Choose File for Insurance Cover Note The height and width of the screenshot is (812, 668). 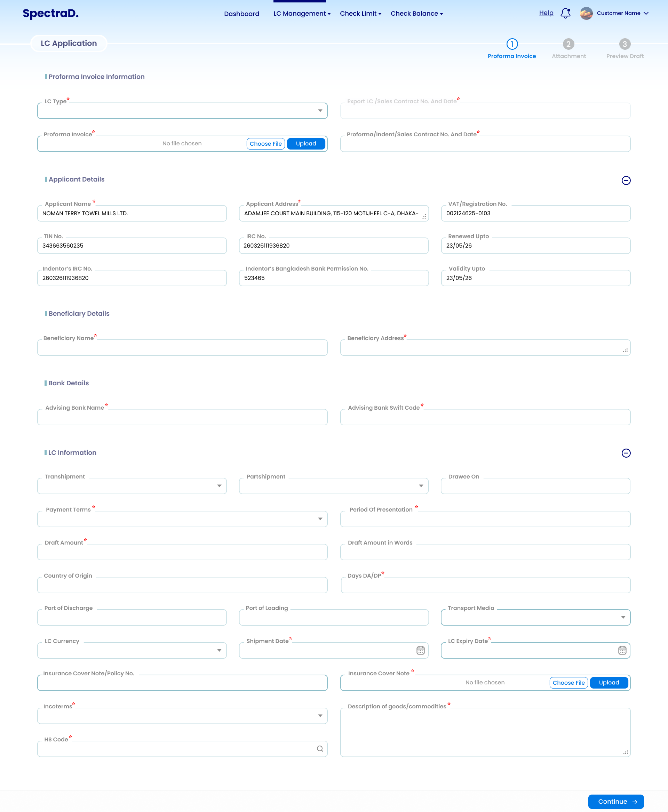[568, 682]
